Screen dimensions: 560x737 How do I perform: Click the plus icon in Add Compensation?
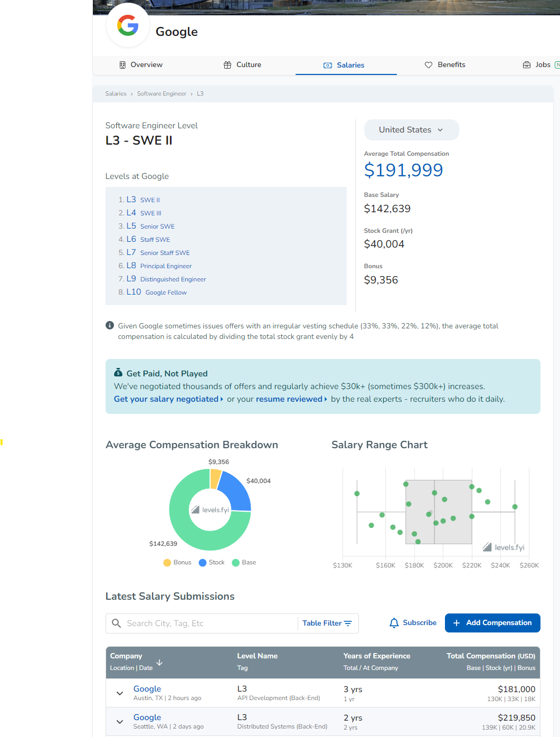coord(457,623)
